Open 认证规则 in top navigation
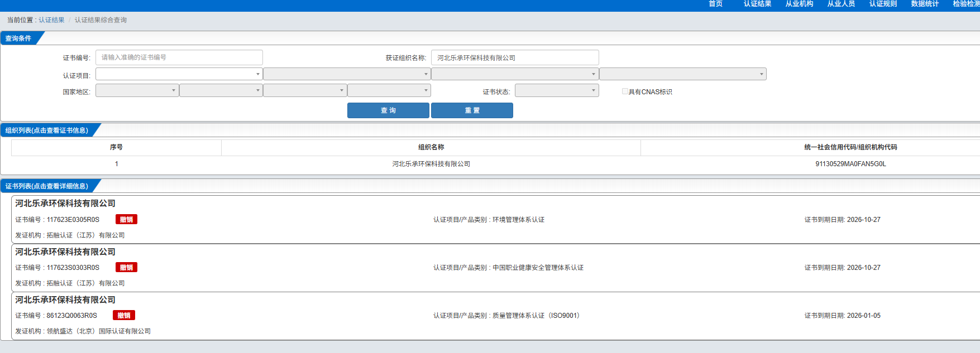 [883, 4]
